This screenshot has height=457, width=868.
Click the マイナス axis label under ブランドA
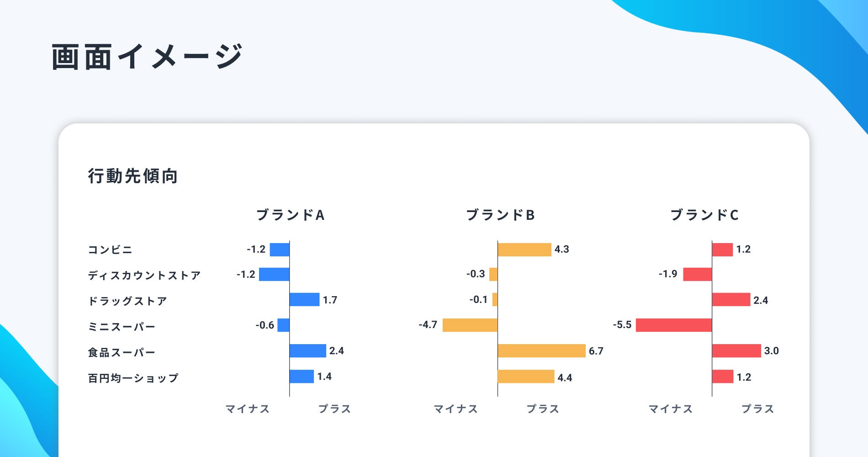click(x=248, y=409)
